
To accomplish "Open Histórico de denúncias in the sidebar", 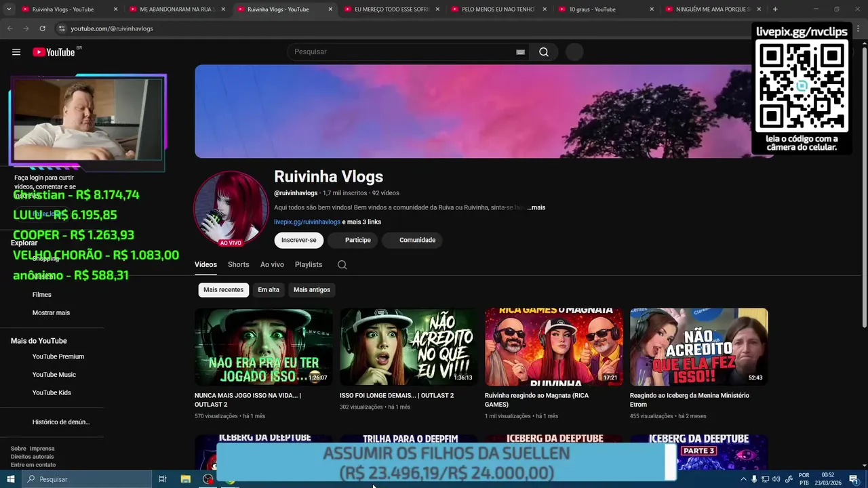I will click(61, 422).
